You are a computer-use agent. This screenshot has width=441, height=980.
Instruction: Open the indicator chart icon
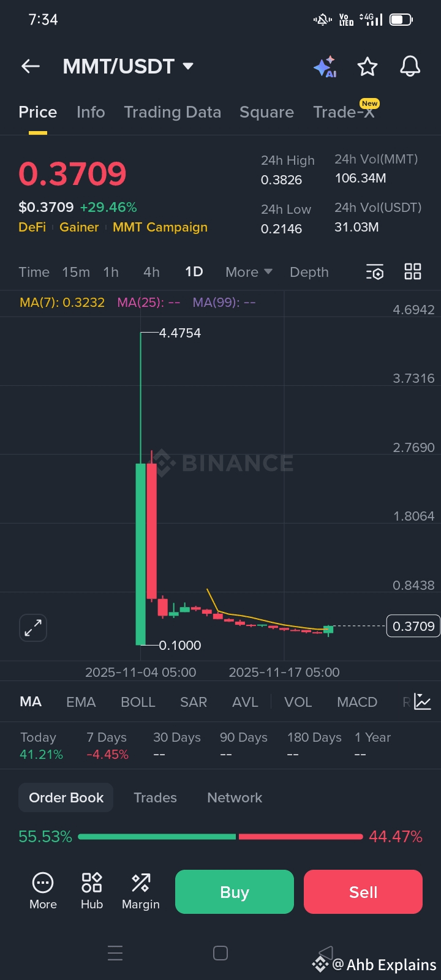[423, 702]
